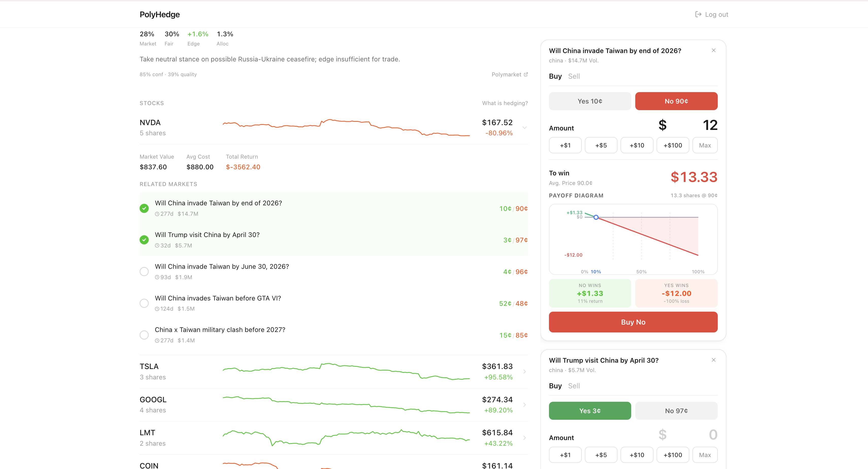Click green checkmark on Trump visit market
Image resolution: width=868 pixels, height=469 pixels.
tap(144, 240)
